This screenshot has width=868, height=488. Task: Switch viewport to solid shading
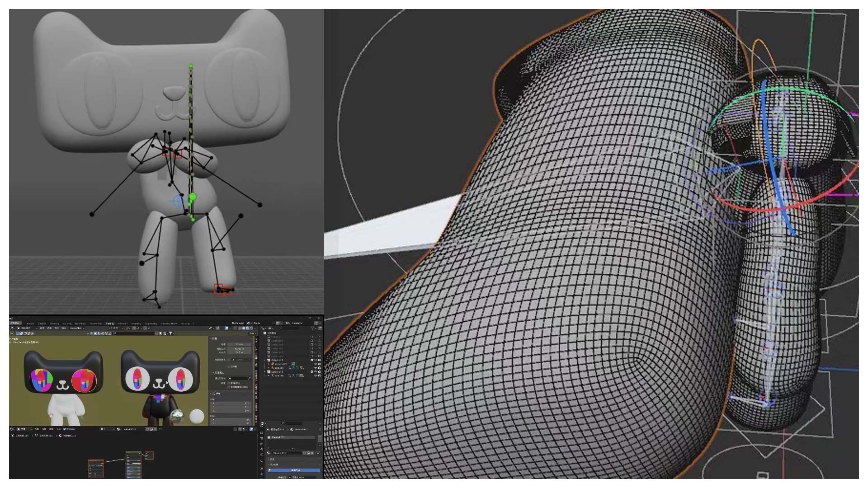(244, 328)
